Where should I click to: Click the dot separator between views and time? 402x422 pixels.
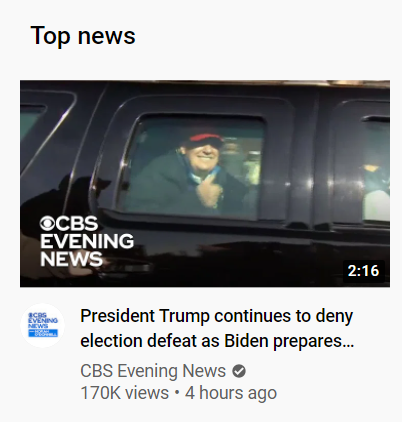pos(177,393)
